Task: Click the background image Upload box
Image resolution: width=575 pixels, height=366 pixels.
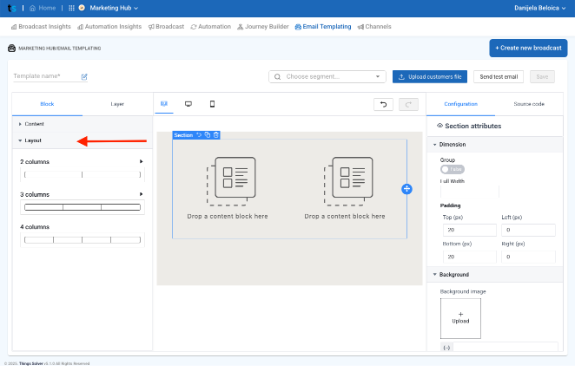Action: click(461, 318)
